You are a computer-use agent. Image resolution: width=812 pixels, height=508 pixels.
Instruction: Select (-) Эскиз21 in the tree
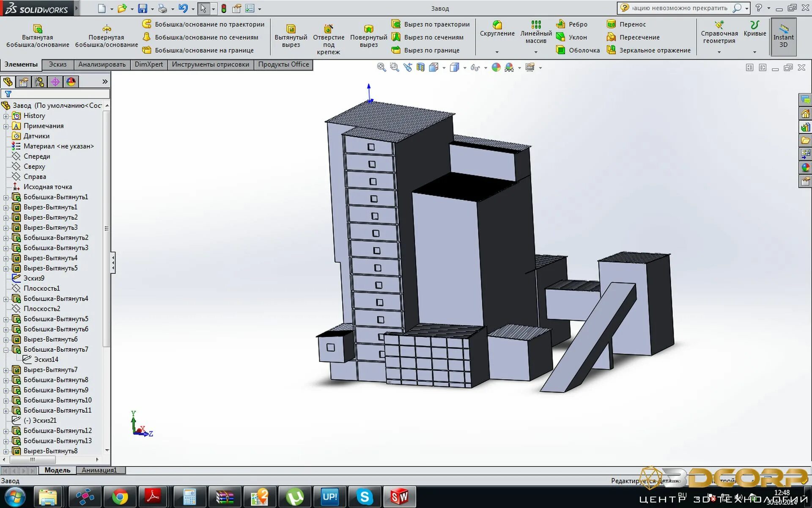40,420
